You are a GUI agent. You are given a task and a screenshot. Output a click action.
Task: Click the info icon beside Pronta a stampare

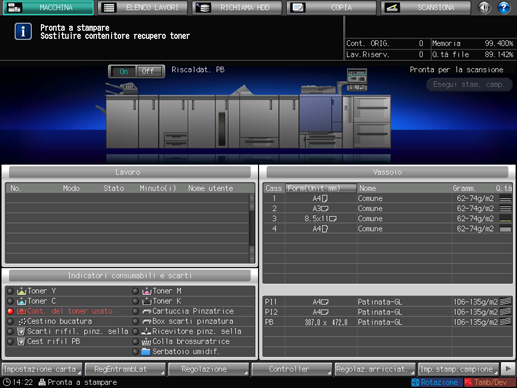coord(23,32)
